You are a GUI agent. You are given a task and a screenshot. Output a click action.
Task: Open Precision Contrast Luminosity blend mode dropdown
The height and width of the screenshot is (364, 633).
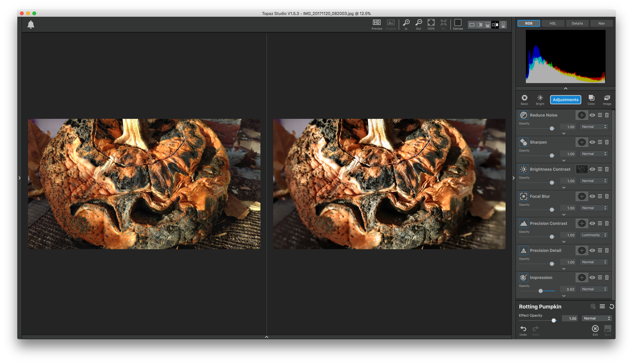(594, 235)
